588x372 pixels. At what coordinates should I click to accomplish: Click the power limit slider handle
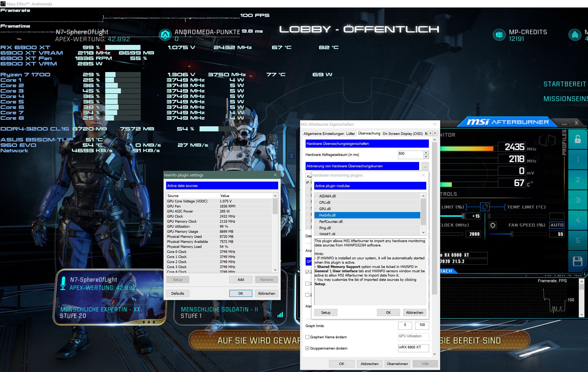click(463, 216)
